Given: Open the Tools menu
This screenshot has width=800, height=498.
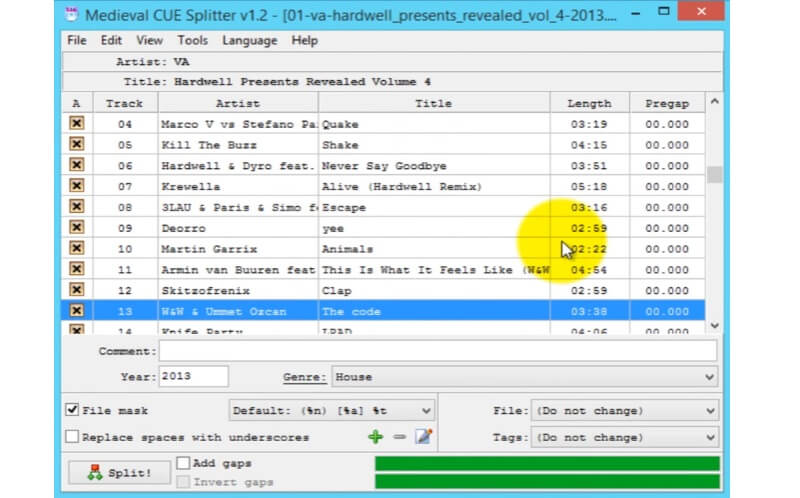Looking at the screenshot, I should [192, 40].
